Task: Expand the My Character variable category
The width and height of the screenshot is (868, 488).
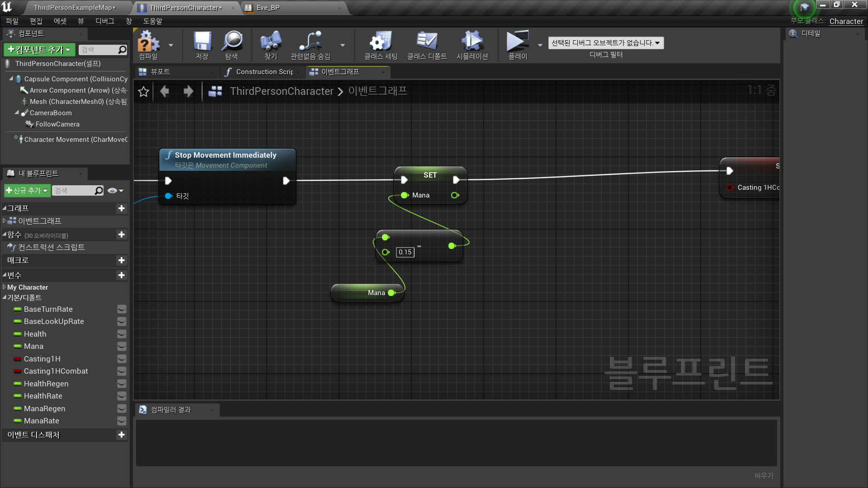Action: click(5, 287)
